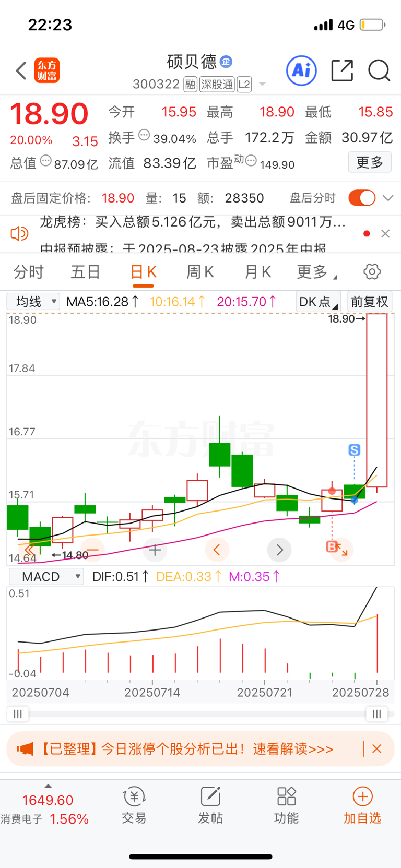Open the 东方财富 logo icon
The image size is (401, 868).
pyautogui.click(x=47, y=70)
